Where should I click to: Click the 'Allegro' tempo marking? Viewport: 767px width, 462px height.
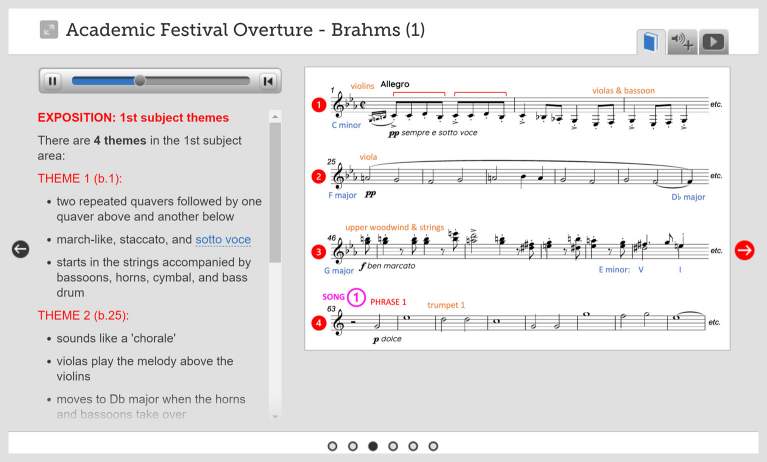[395, 84]
